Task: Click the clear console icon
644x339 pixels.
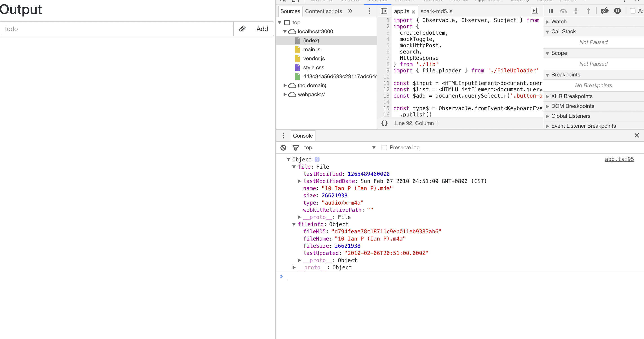Action: (x=283, y=148)
